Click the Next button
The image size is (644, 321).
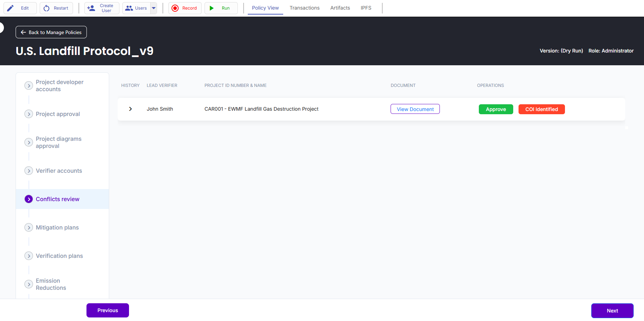(x=612, y=311)
